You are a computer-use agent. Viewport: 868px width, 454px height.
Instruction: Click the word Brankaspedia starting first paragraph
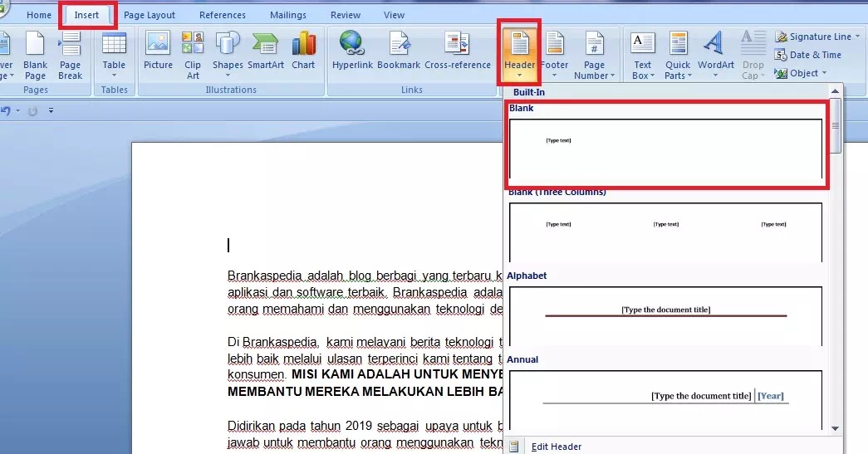click(265, 276)
